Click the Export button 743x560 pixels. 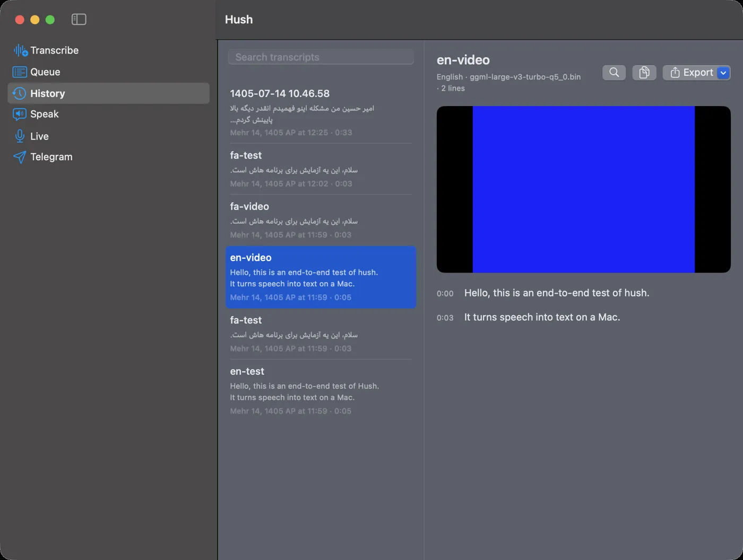point(691,73)
